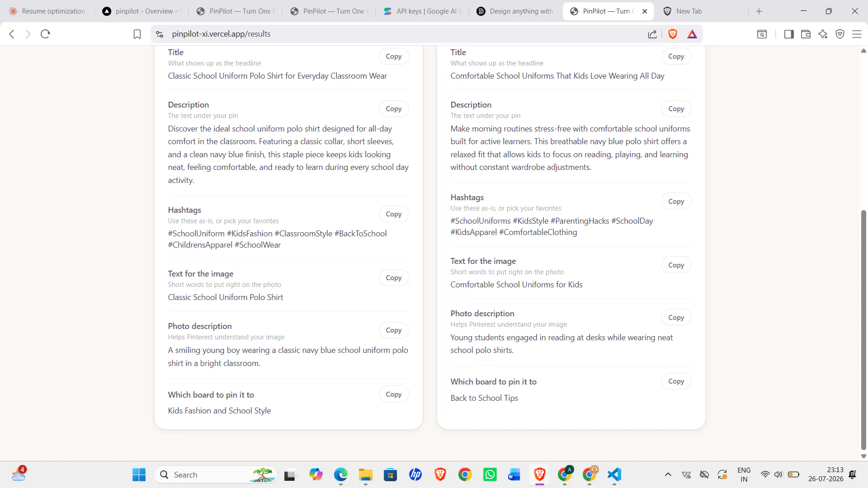
Task: Copy photo description about smiling young boy
Action: click(394, 330)
